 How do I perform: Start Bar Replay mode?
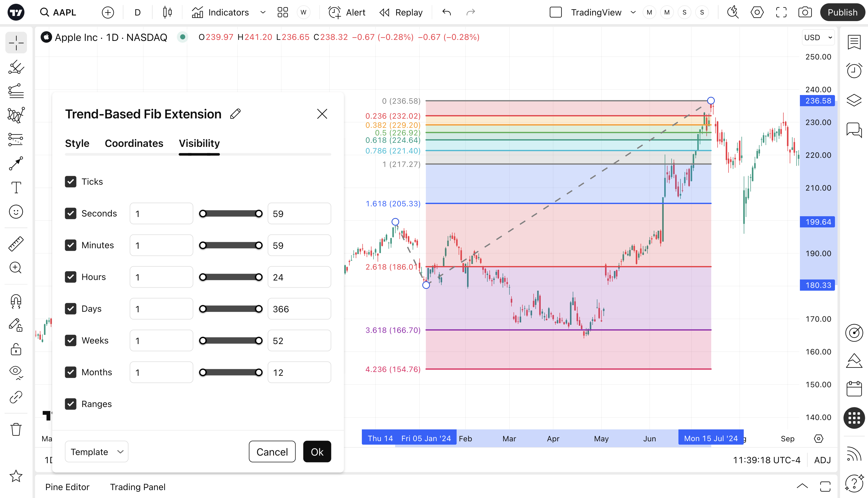click(401, 13)
